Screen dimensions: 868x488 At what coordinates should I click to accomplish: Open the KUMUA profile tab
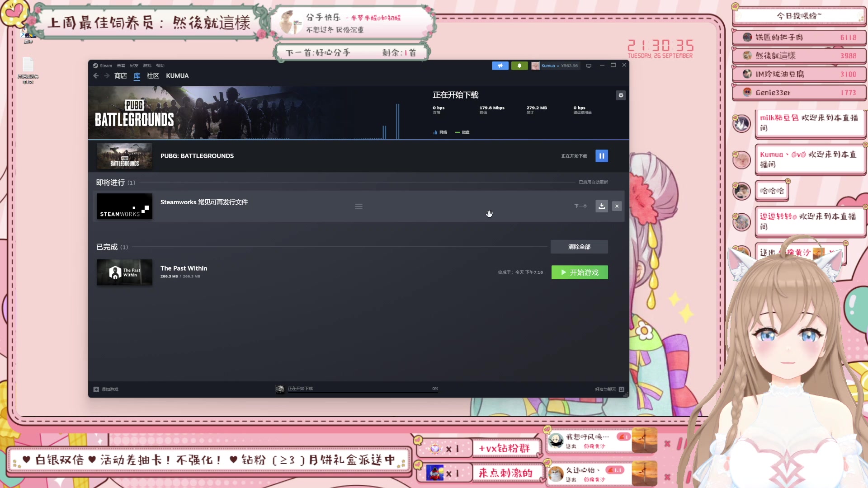pos(177,76)
